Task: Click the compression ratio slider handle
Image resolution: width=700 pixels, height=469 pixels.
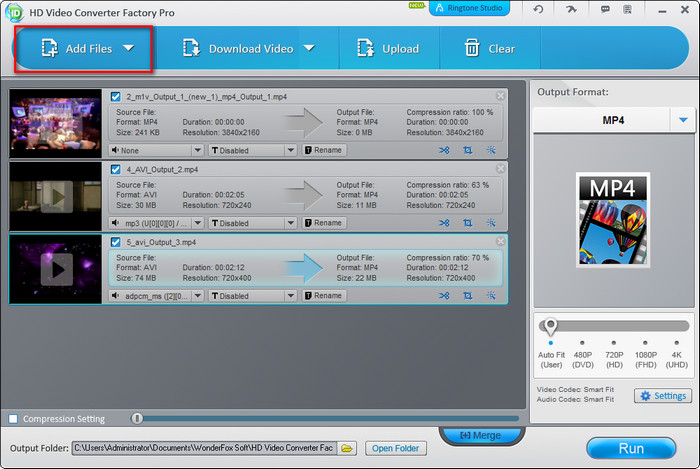Action: click(137, 418)
